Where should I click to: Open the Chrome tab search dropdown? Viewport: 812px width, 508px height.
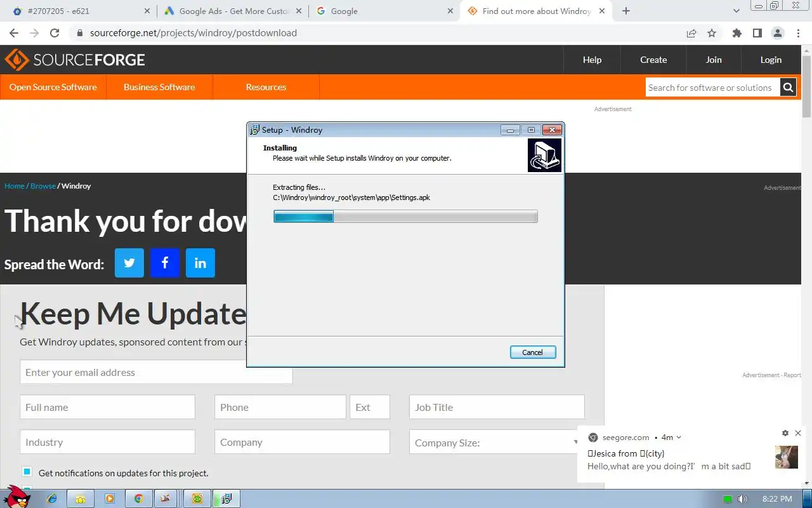[737, 11]
